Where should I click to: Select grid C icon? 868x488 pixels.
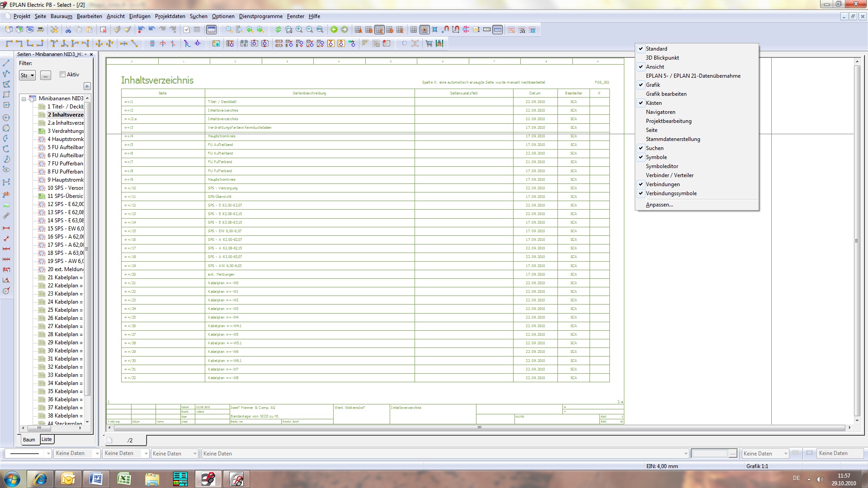379,30
